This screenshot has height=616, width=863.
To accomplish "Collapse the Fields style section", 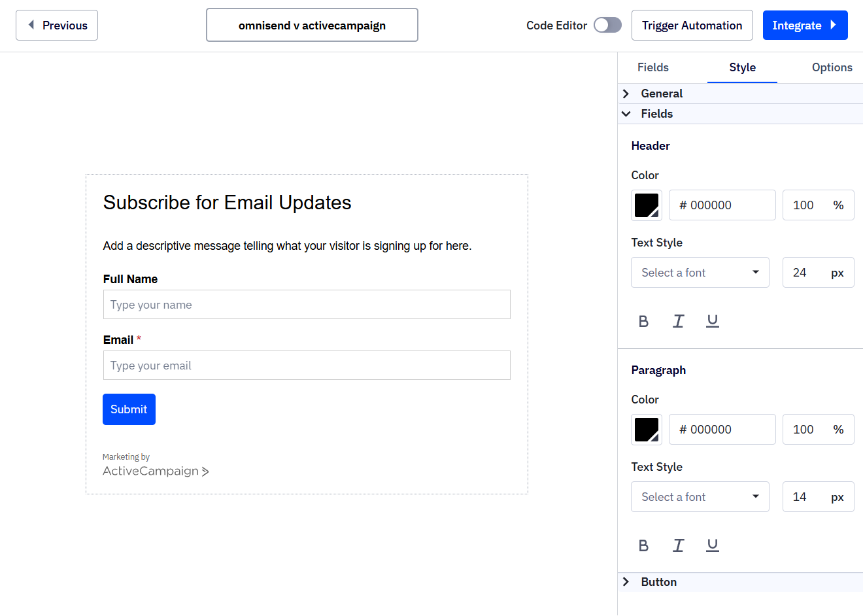I will click(740, 114).
